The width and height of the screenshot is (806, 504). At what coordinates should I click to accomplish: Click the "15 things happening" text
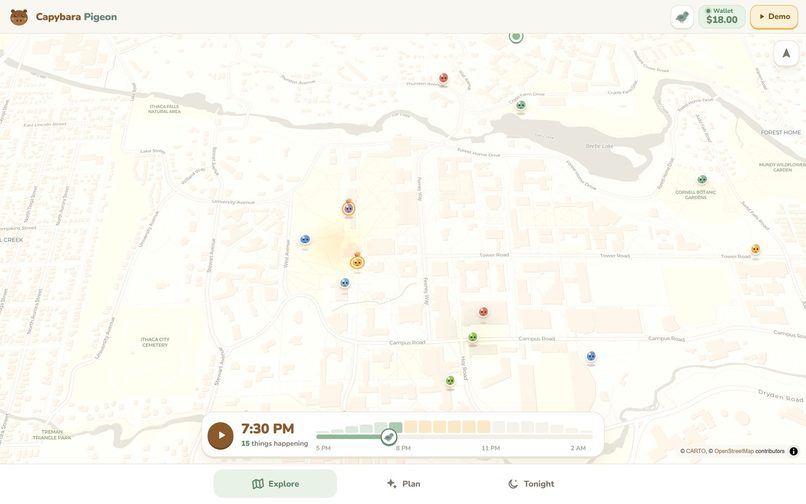274,443
